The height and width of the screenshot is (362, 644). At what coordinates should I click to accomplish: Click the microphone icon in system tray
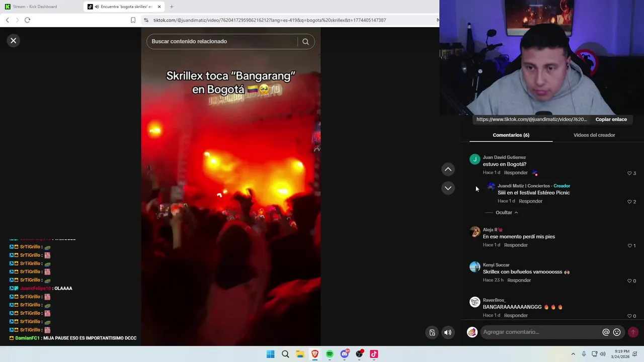click(584, 354)
